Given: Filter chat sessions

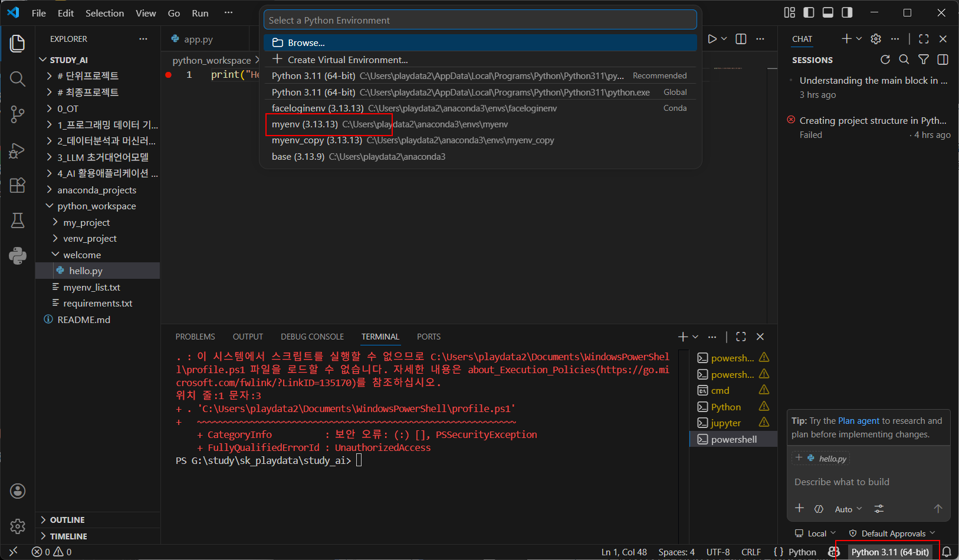Looking at the screenshot, I should (x=924, y=60).
